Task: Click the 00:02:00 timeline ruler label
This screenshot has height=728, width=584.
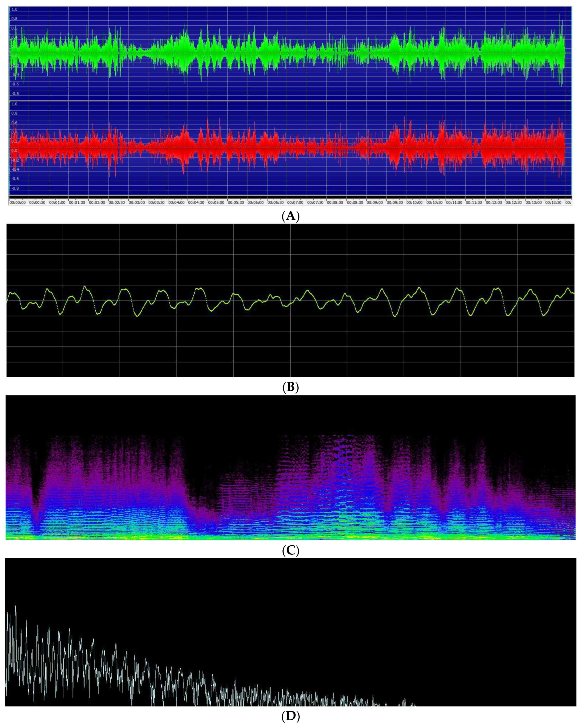Action: [97, 203]
